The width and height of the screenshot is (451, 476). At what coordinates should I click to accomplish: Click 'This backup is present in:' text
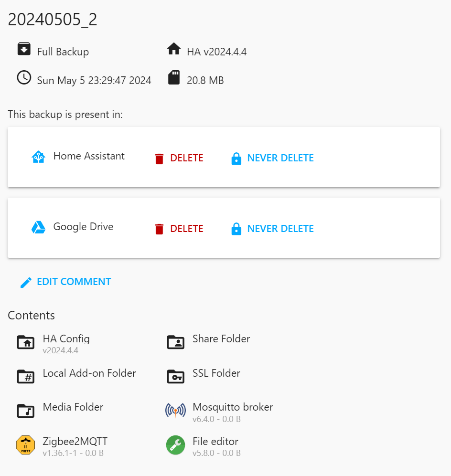pos(65,115)
